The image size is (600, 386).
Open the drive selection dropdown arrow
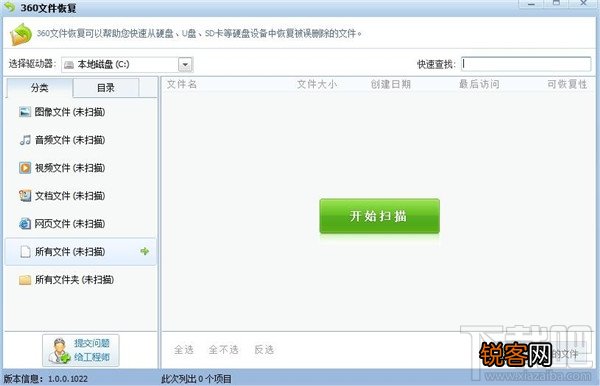[x=185, y=64]
